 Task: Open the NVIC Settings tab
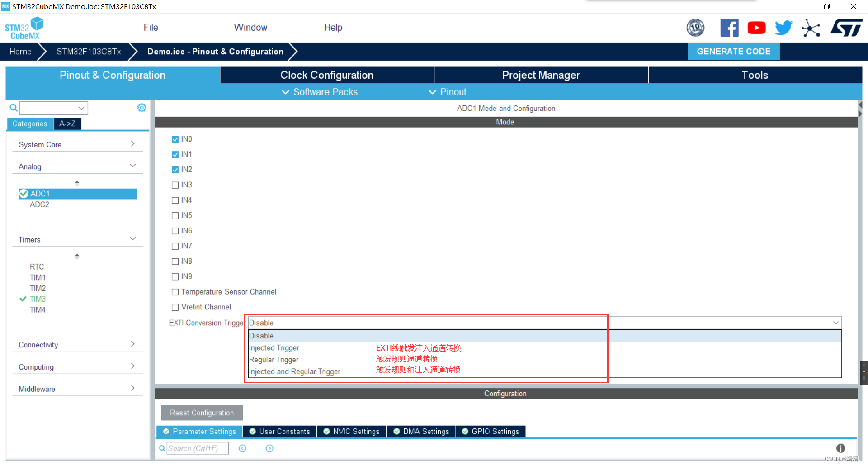[351, 432]
